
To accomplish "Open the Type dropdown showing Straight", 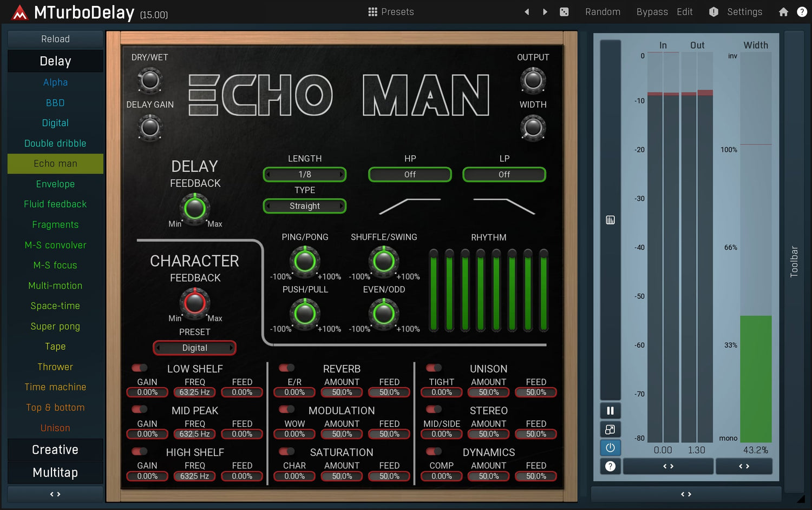I will 305,206.
